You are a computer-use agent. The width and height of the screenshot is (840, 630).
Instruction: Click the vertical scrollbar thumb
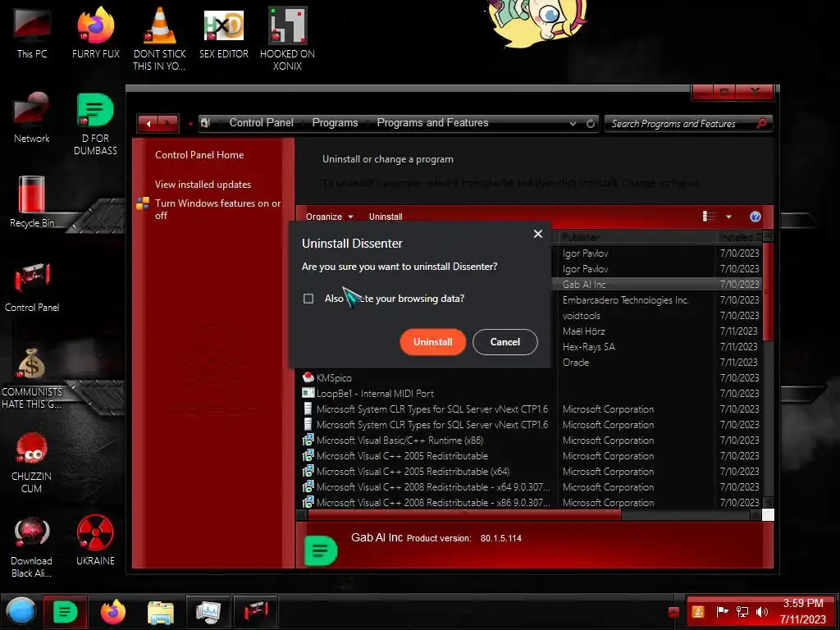click(x=767, y=292)
